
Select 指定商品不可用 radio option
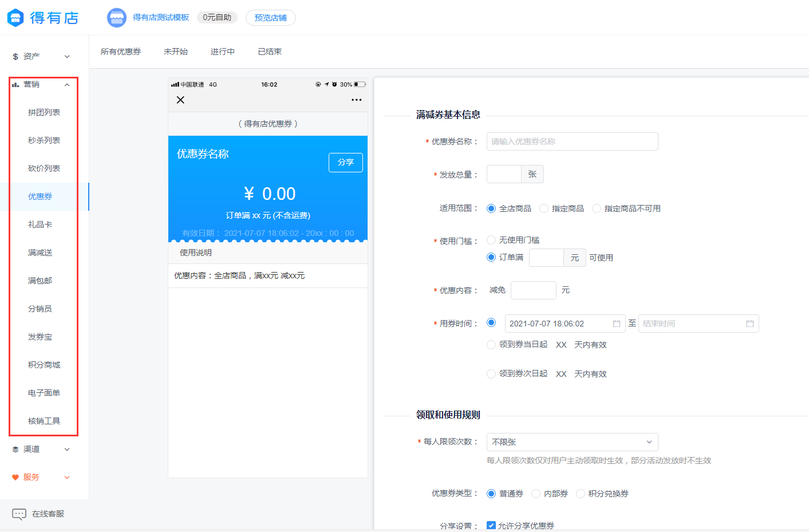[x=597, y=208]
